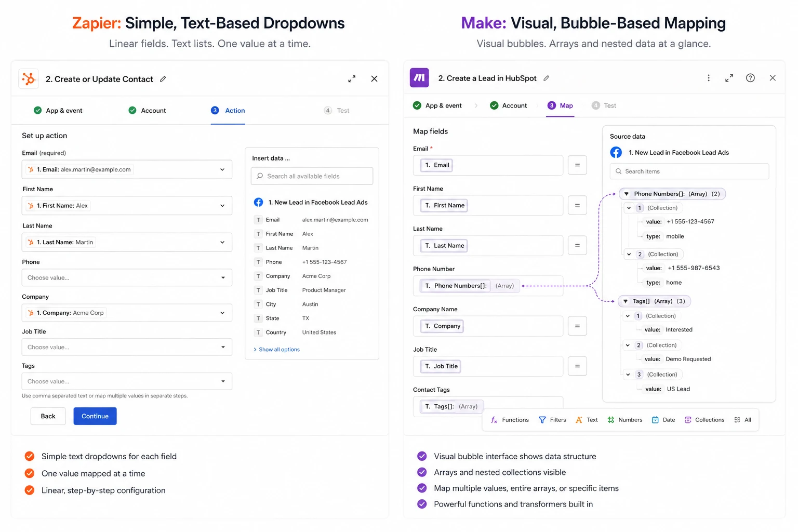Click the equals button beside Last Name field
The image size is (798, 532).
pyautogui.click(x=577, y=245)
